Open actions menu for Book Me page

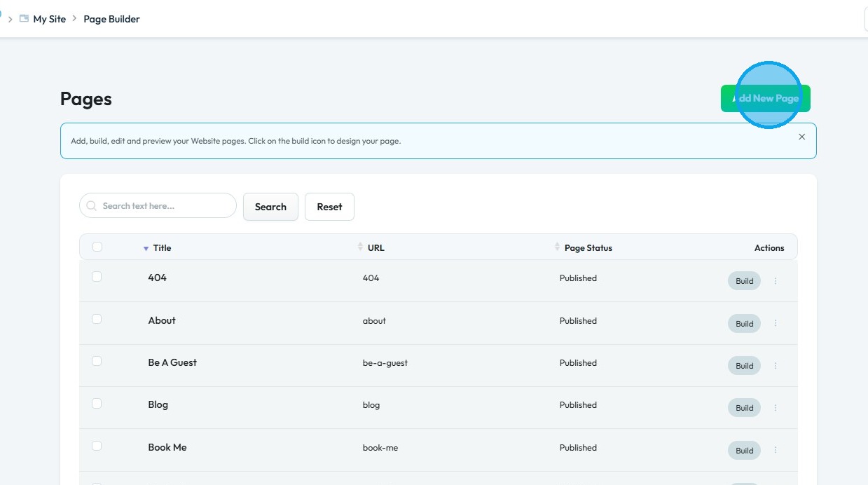[776, 450]
